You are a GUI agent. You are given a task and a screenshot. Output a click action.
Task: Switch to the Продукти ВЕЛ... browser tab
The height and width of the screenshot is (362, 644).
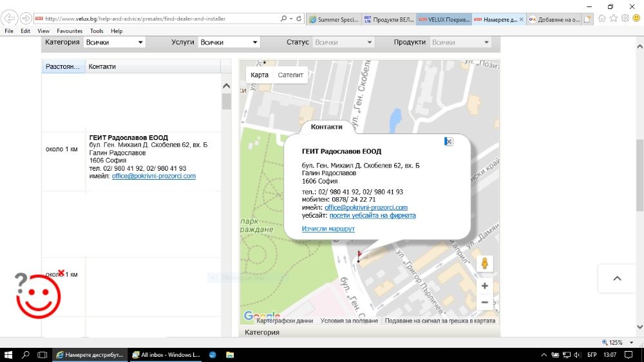tap(389, 19)
